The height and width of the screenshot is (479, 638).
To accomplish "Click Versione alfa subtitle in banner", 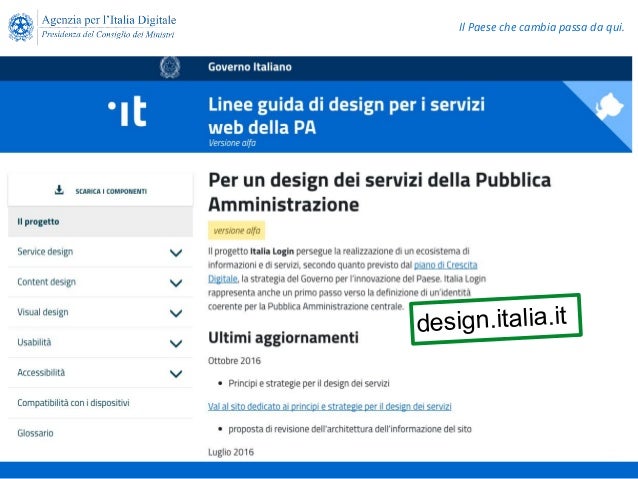I will coord(232,143).
